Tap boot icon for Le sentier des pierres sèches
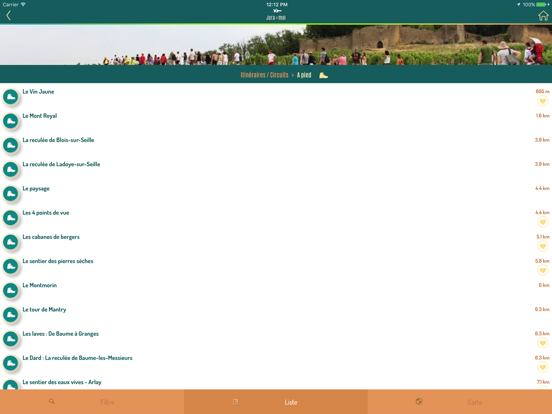 click(11, 266)
